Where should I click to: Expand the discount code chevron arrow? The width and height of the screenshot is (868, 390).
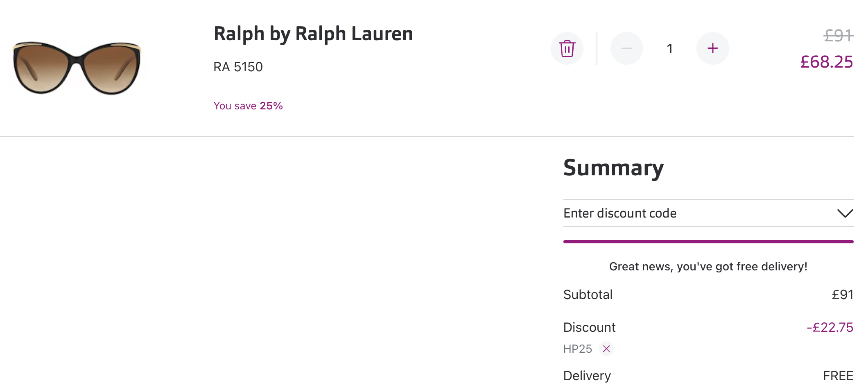[x=845, y=213]
